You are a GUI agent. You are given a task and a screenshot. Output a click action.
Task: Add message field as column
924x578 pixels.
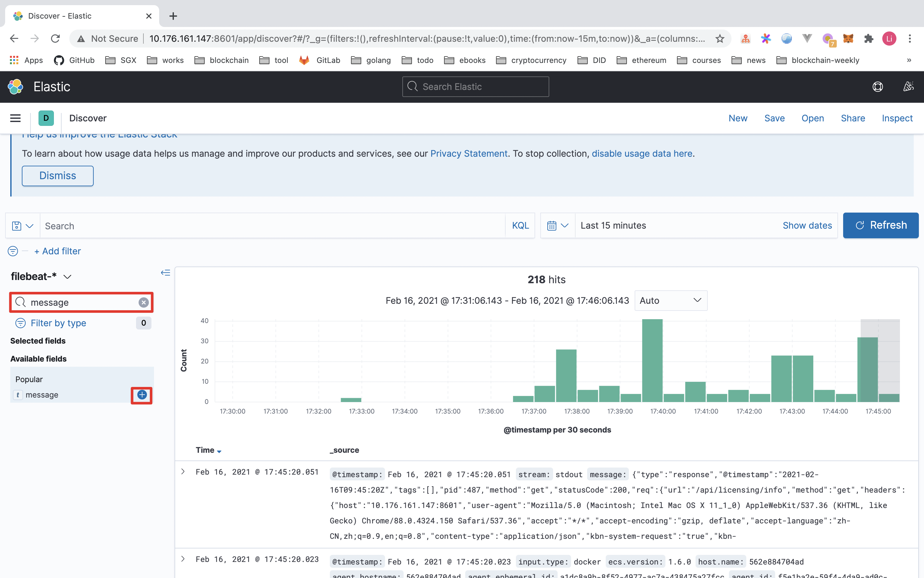142,395
